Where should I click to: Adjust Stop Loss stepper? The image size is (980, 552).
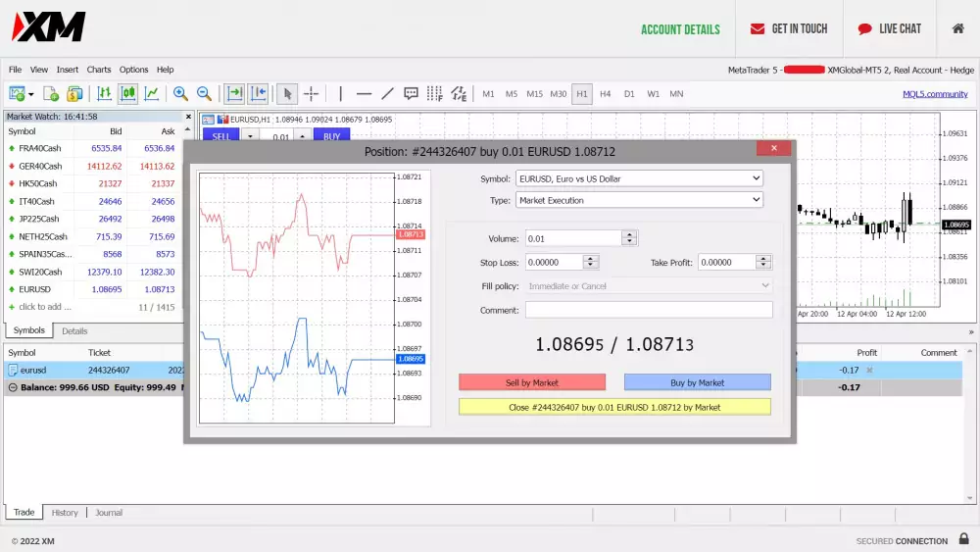coord(591,262)
